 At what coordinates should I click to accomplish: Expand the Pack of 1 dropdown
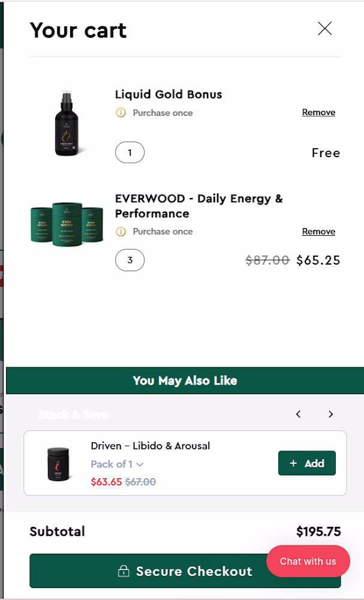click(117, 464)
